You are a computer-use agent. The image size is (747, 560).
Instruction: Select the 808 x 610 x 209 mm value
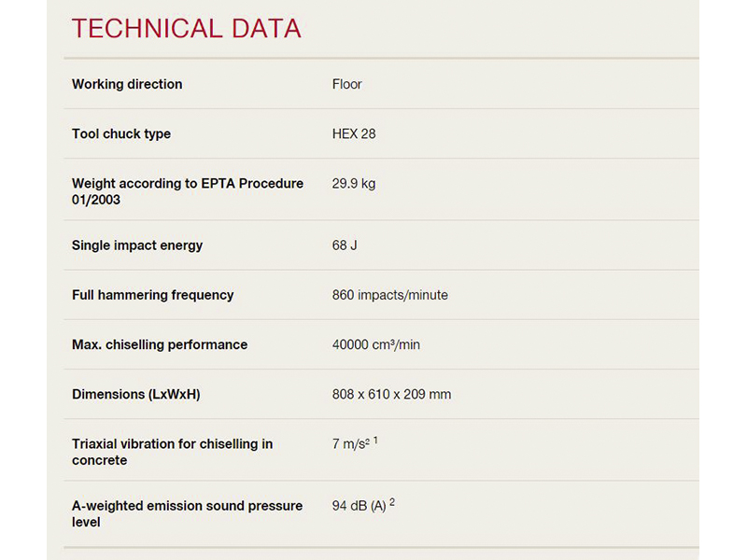391,394
